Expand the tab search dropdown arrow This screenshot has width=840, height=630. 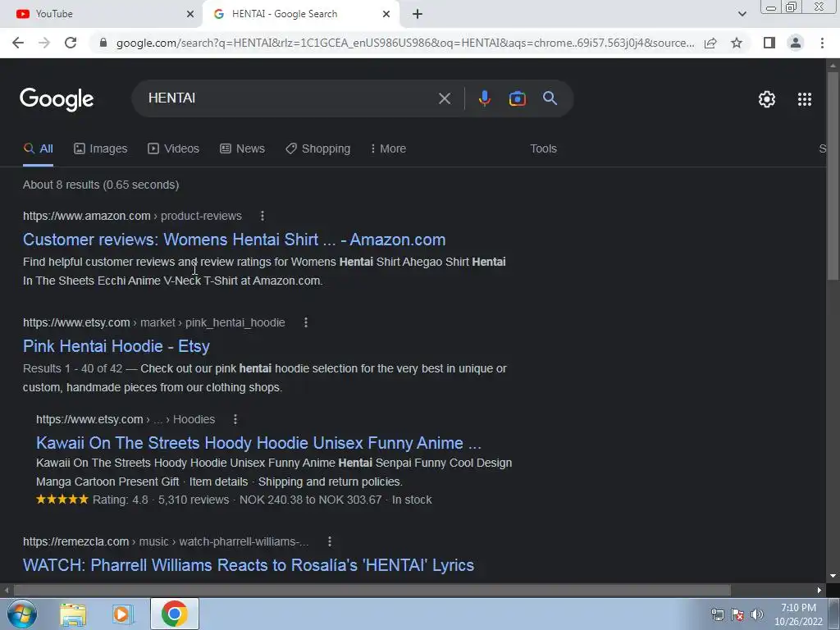[x=742, y=14]
